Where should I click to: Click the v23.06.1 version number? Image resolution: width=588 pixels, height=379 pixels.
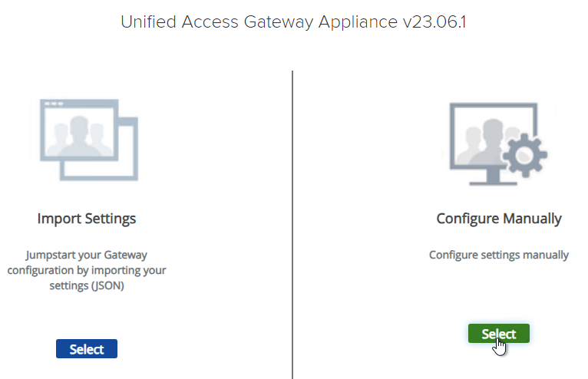434,21
